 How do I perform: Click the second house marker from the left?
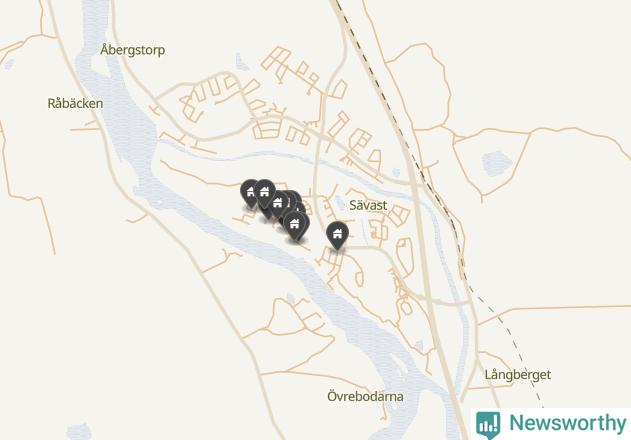pos(264,193)
